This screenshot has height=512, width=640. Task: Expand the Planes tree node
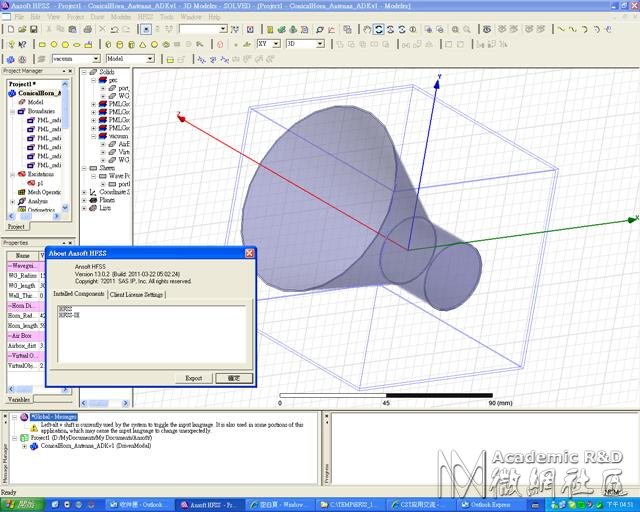[84, 200]
